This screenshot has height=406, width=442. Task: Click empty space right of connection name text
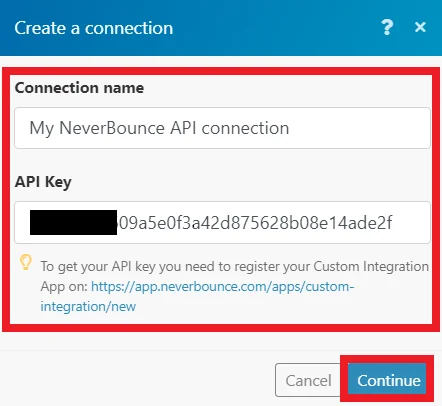(x=358, y=128)
